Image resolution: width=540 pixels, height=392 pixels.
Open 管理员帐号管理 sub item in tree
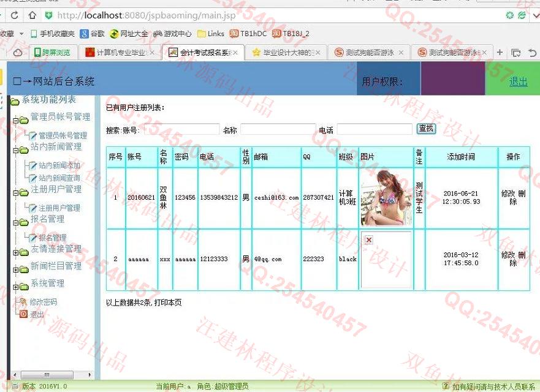pos(63,135)
